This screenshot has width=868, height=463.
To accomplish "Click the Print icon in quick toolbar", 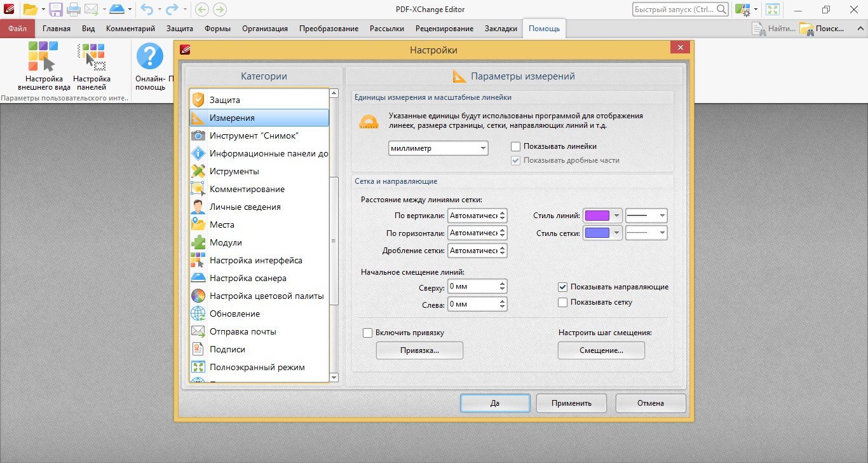I will pos(74,10).
